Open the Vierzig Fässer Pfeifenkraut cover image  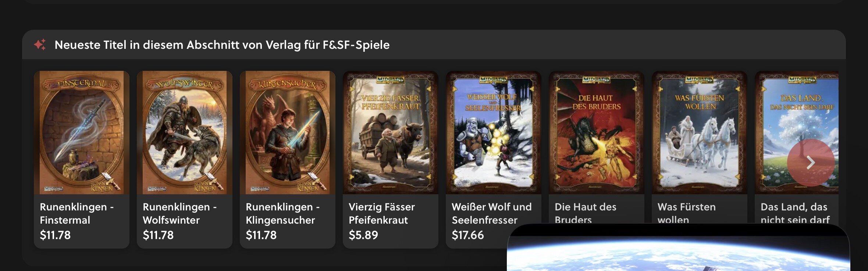coord(391,133)
